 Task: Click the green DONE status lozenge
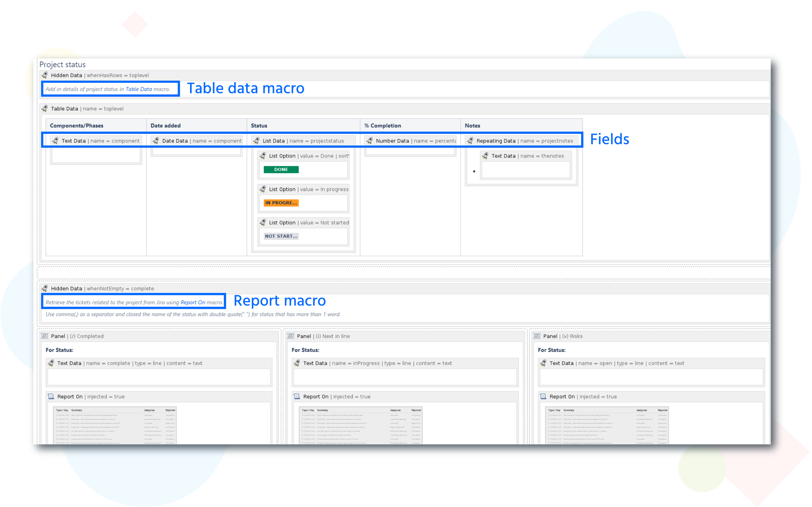coord(281,169)
